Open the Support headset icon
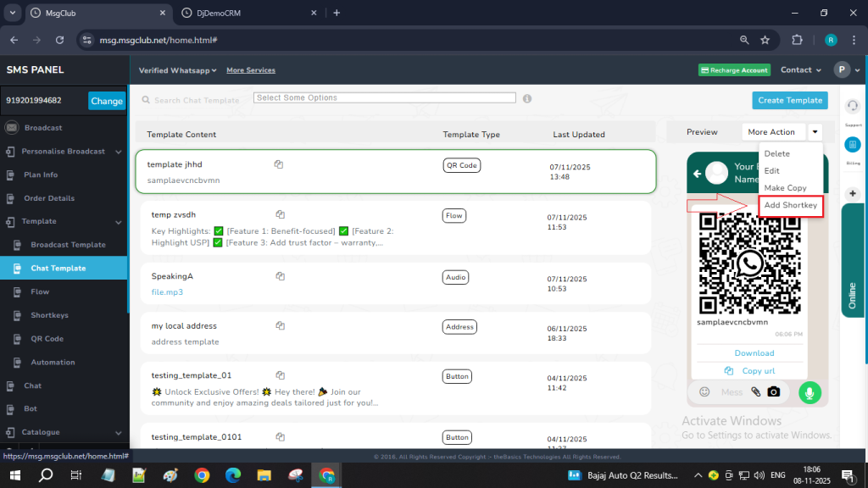The width and height of the screenshot is (868, 488). (x=853, y=105)
